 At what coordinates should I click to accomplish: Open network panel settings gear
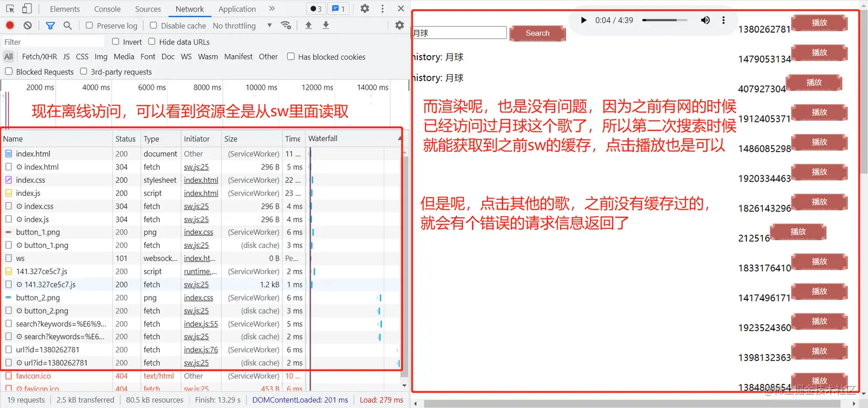pyautogui.click(x=400, y=25)
